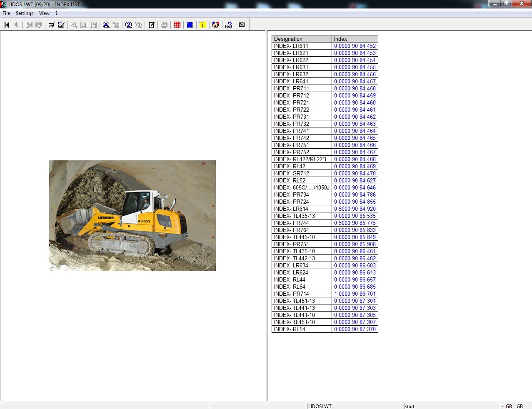Click the single page view icon
Screen dimensions: 532x409
point(84,25)
